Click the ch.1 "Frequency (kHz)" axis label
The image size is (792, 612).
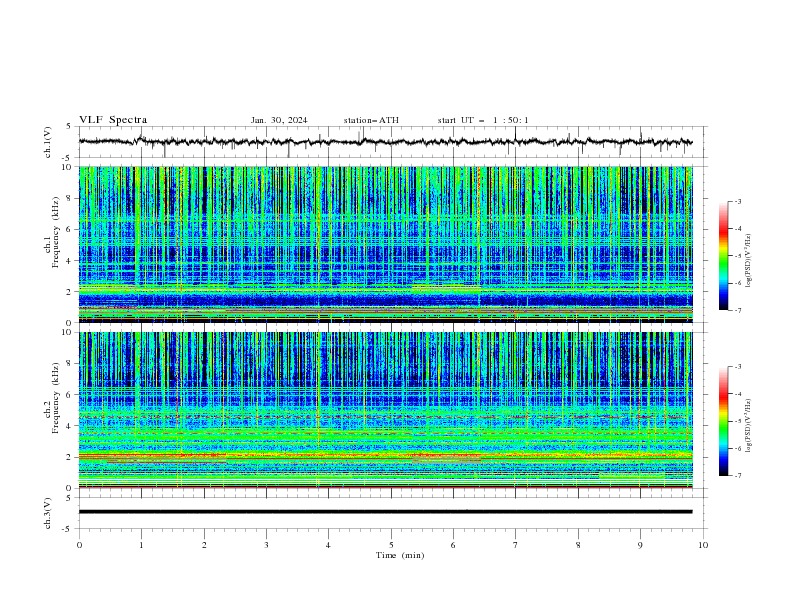(55, 232)
